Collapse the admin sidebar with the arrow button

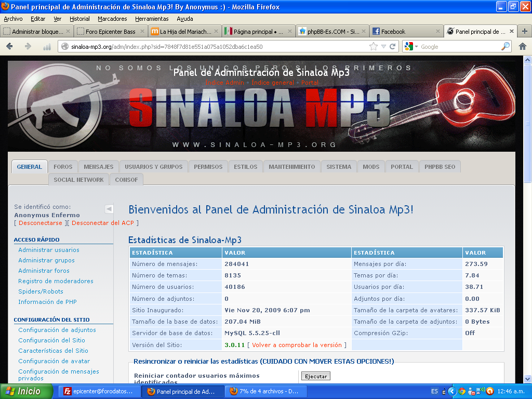coord(109,208)
